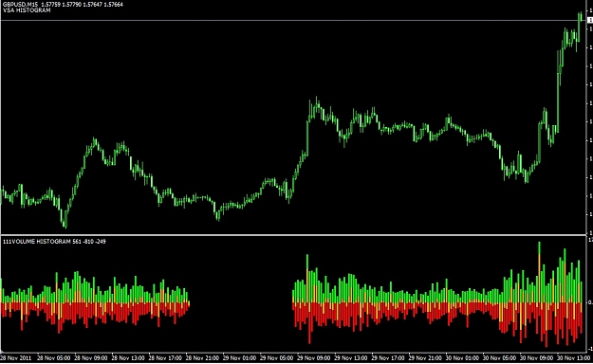Click the '30 Nov 09:00' time label
Viewport: 593px width, 364px height.
tap(536, 357)
